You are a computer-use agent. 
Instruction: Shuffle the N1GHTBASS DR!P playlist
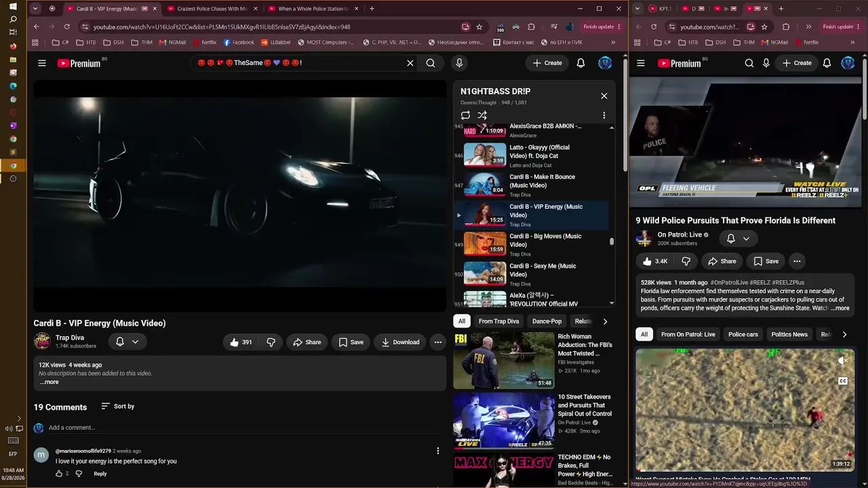[482, 115]
